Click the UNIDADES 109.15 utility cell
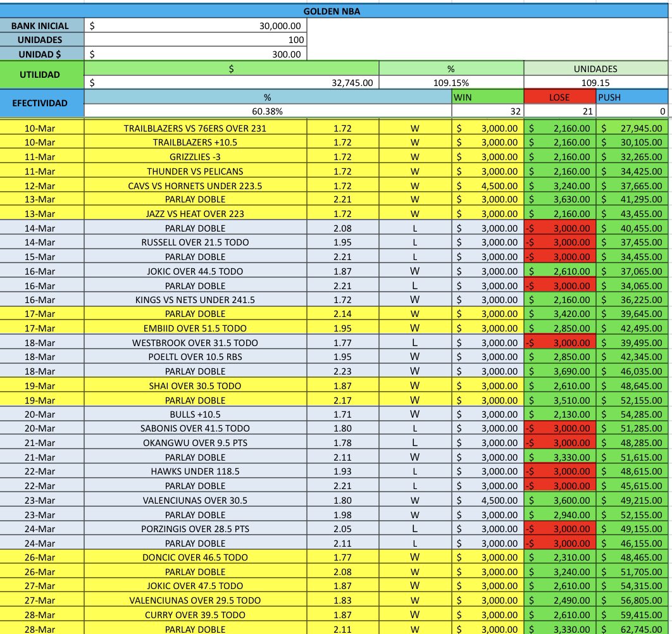The height and width of the screenshot is (634, 672). point(595,83)
